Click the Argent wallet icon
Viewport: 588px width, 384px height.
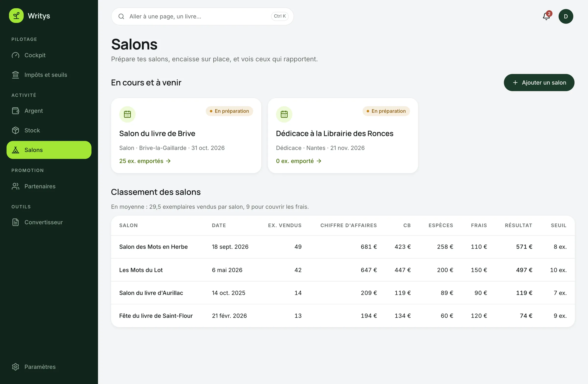pos(16,111)
